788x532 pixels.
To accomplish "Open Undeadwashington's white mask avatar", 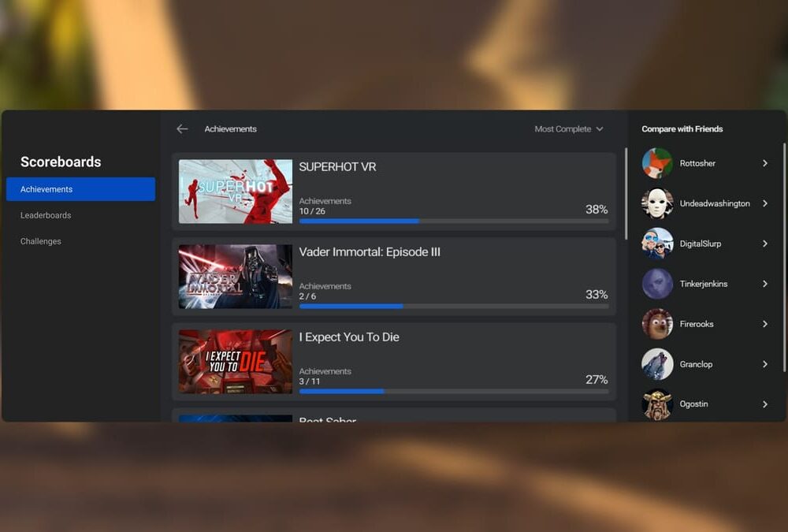I will [x=657, y=203].
